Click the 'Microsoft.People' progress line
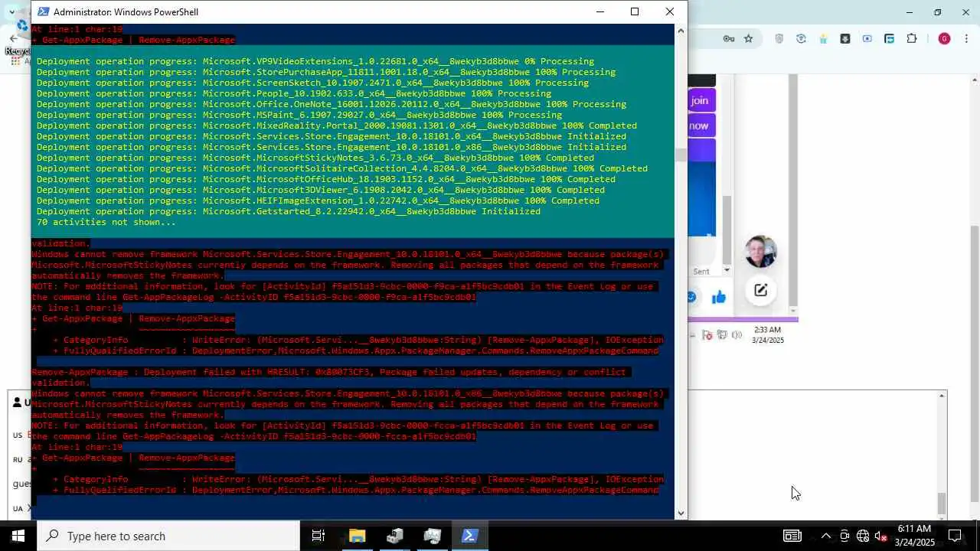The image size is (980, 551). 294,93
